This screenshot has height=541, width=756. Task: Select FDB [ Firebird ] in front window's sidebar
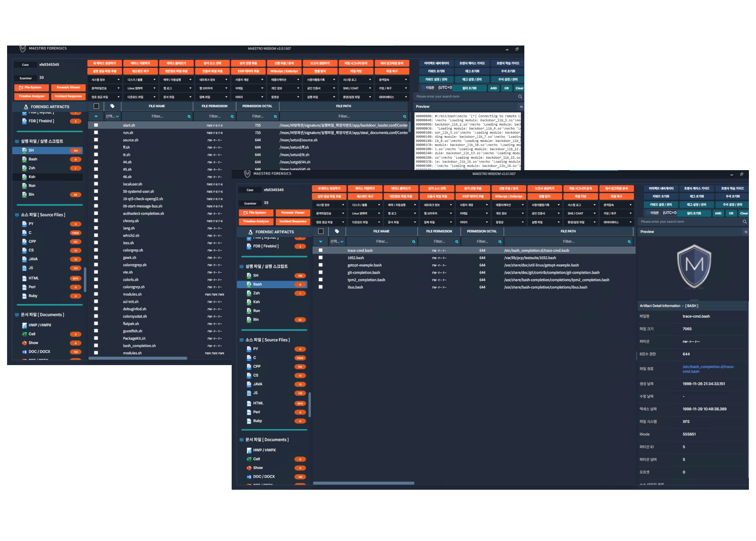(272, 246)
